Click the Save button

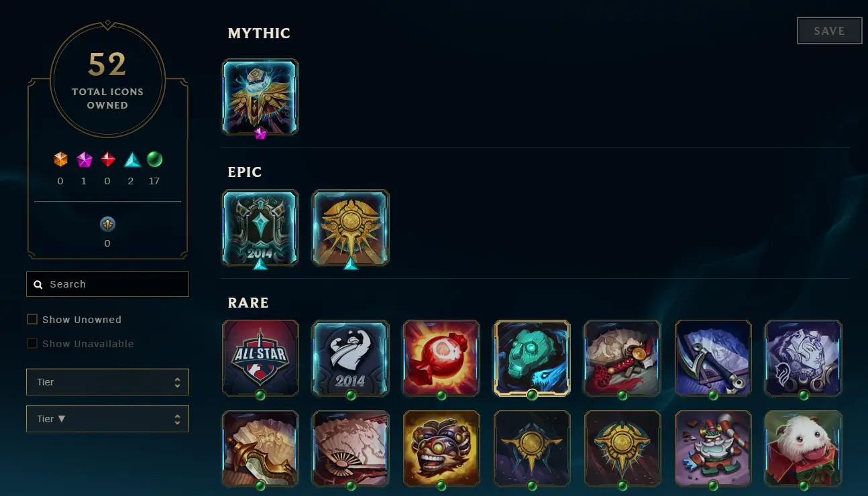tap(829, 31)
